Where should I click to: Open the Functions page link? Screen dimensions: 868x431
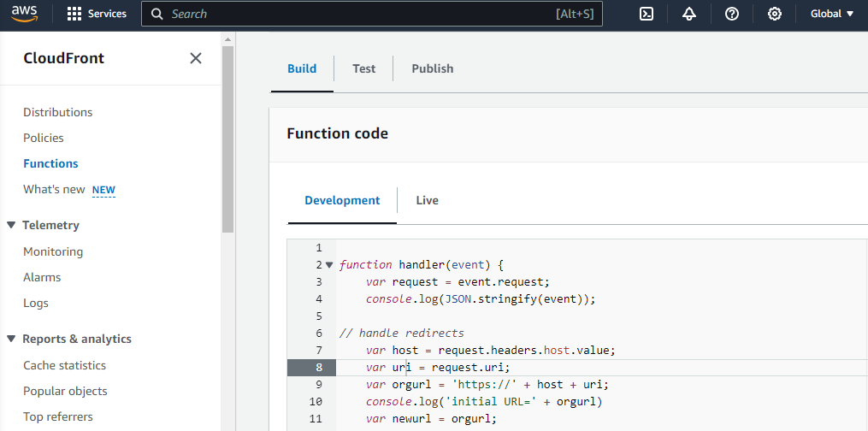click(x=50, y=164)
